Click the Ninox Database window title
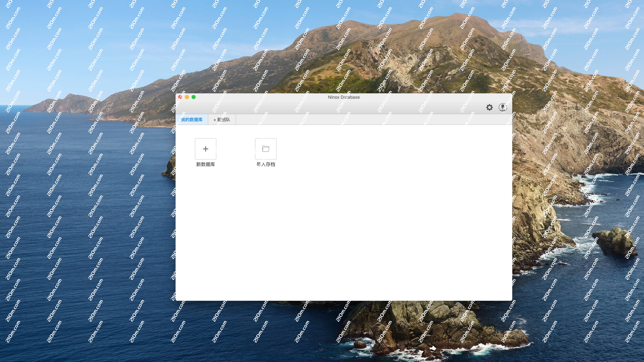The width and height of the screenshot is (644, 362). point(344,97)
